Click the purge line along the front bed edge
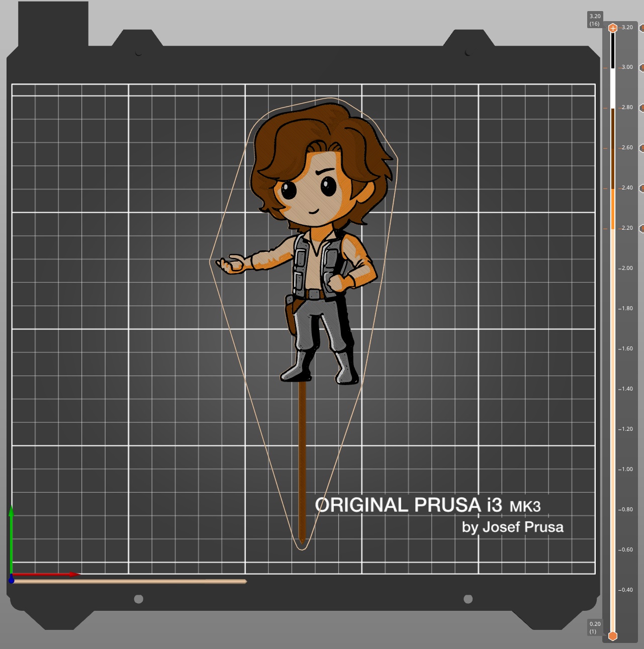The width and height of the screenshot is (644, 649). click(x=129, y=581)
